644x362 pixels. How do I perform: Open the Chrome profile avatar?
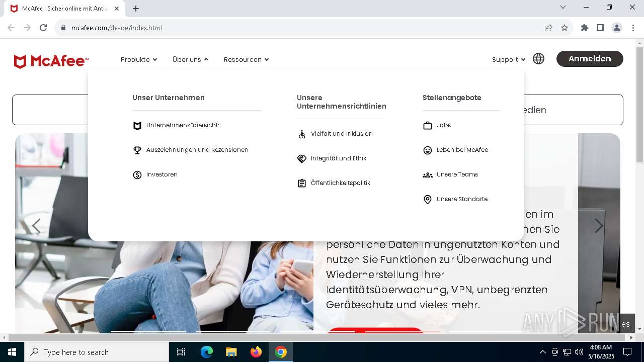[616, 28]
